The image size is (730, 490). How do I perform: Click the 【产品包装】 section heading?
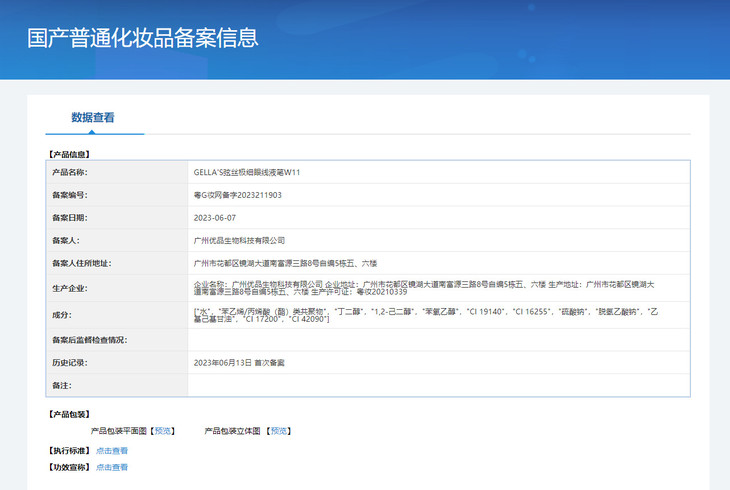(x=68, y=414)
